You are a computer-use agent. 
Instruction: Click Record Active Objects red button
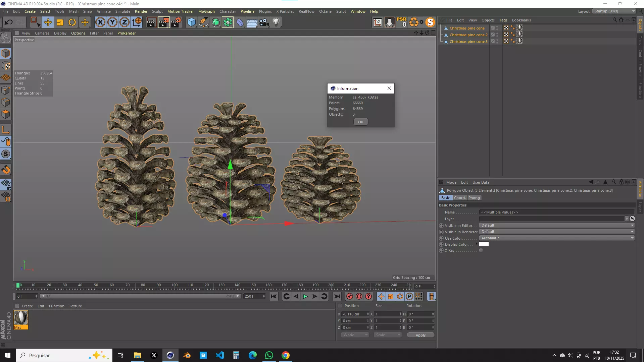(349, 296)
